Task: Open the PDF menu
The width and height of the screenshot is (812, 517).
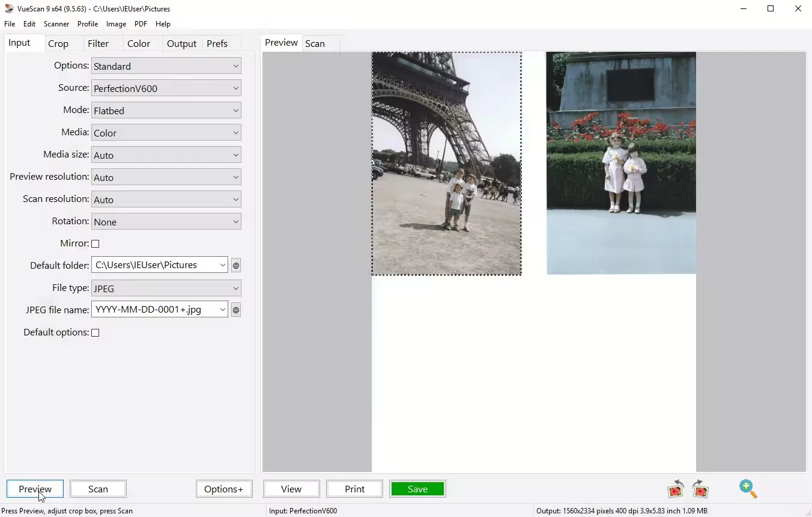Action: click(x=141, y=24)
